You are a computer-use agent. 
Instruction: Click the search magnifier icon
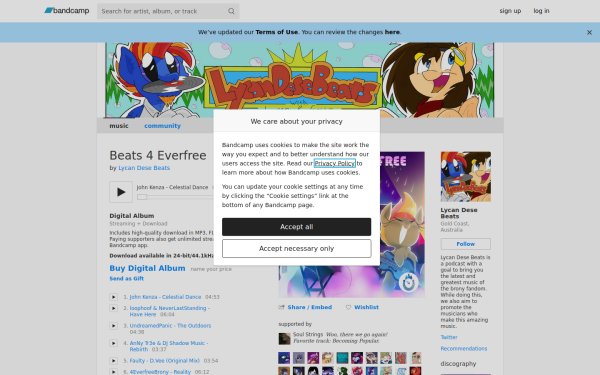click(231, 11)
